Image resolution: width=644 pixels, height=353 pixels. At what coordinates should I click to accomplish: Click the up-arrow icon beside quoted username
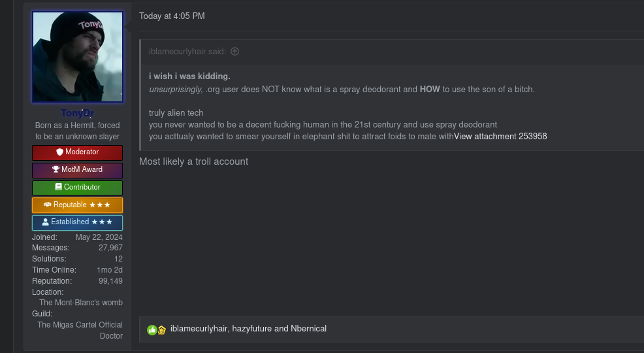point(235,52)
